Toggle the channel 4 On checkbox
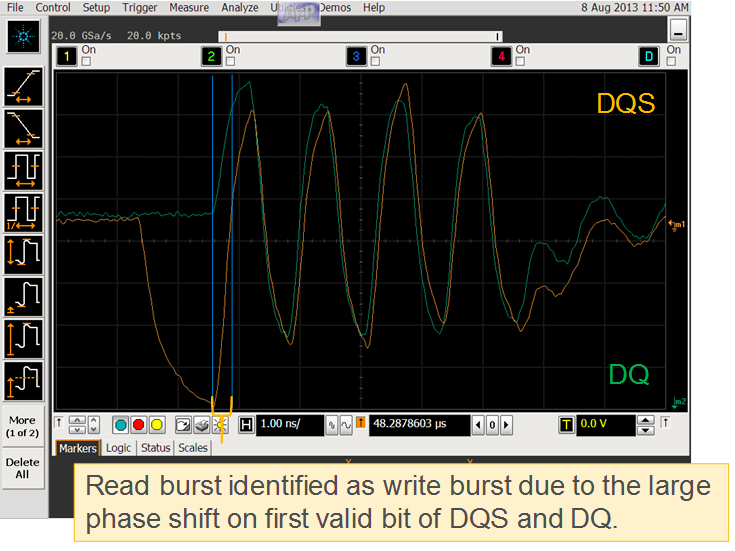 coord(520,62)
